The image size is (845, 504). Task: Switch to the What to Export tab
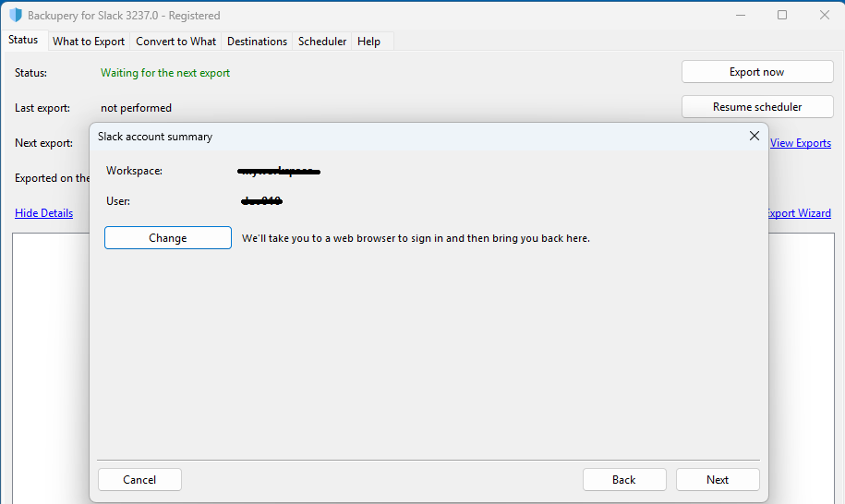coord(89,42)
